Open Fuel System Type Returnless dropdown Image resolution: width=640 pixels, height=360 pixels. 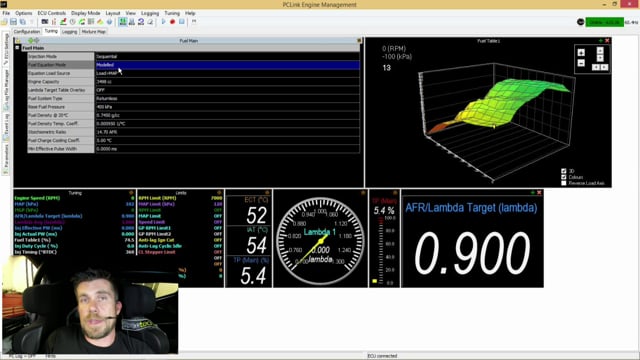(x=227, y=98)
